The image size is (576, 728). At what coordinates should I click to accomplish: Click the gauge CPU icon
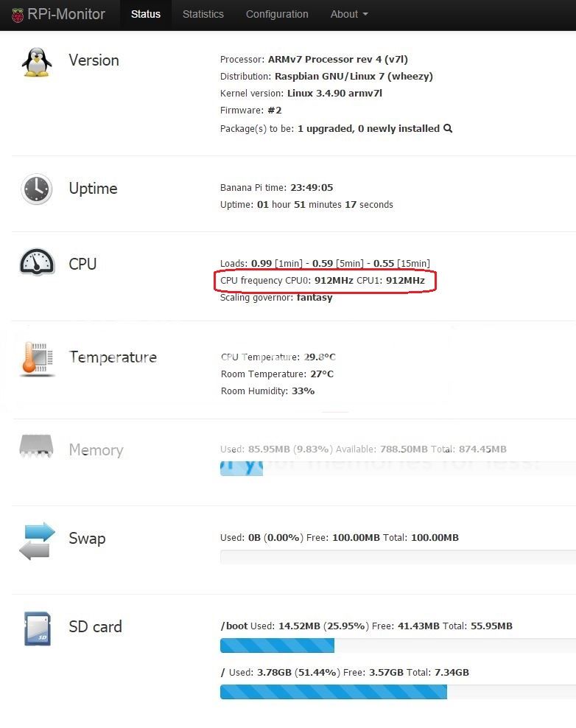coord(37,263)
